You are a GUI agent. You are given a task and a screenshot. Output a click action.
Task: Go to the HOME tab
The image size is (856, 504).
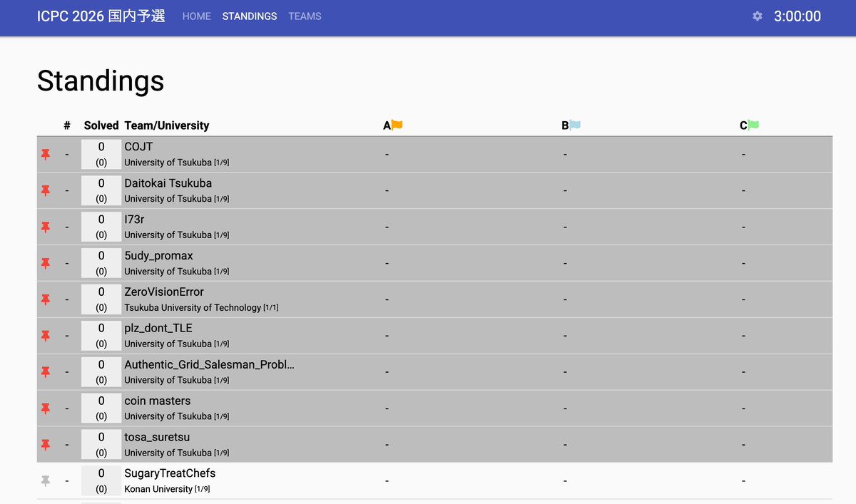click(197, 16)
